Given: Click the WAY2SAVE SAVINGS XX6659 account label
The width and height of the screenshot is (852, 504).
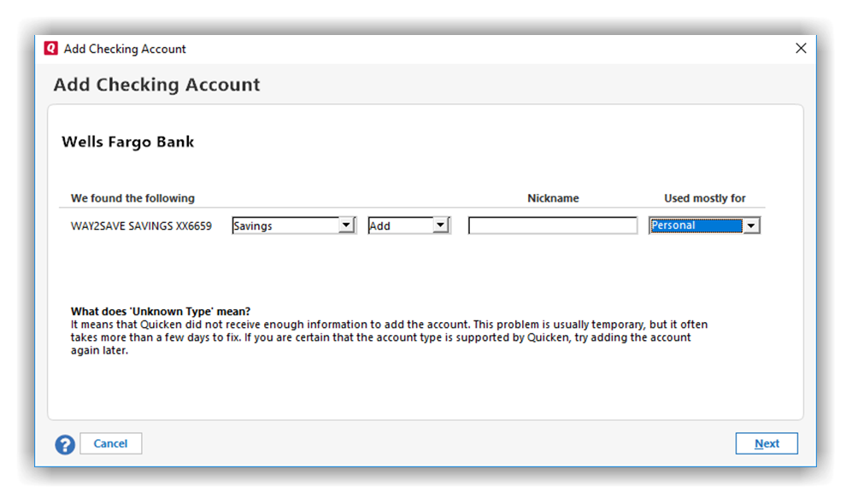Looking at the screenshot, I should [x=141, y=226].
